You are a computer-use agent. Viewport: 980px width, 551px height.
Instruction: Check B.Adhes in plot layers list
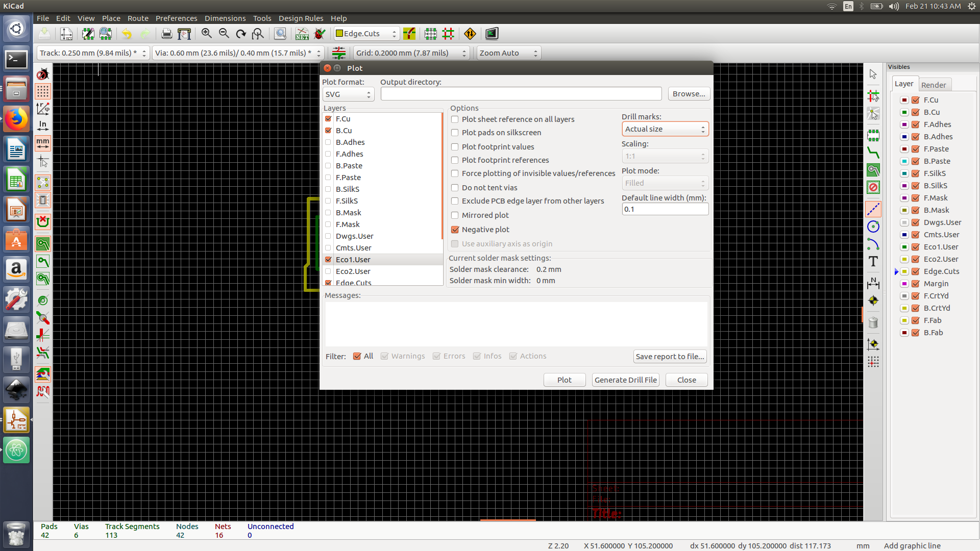coord(328,142)
